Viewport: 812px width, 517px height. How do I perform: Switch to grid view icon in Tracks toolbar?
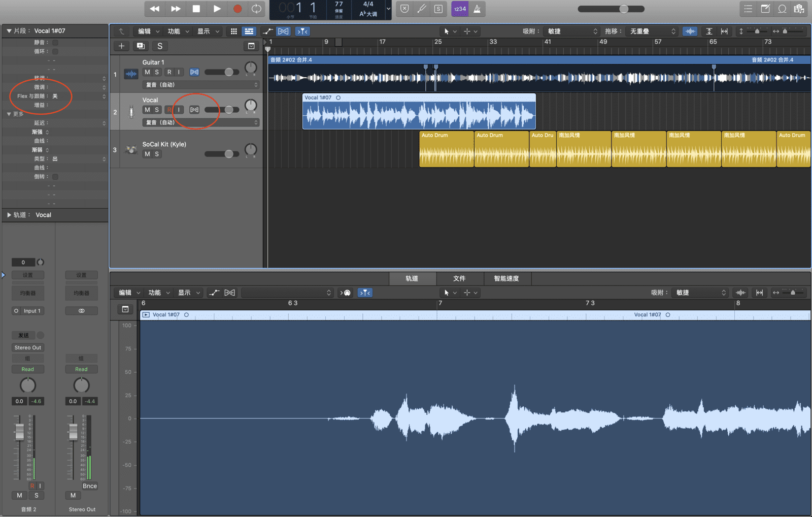click(x=234, y=31)
